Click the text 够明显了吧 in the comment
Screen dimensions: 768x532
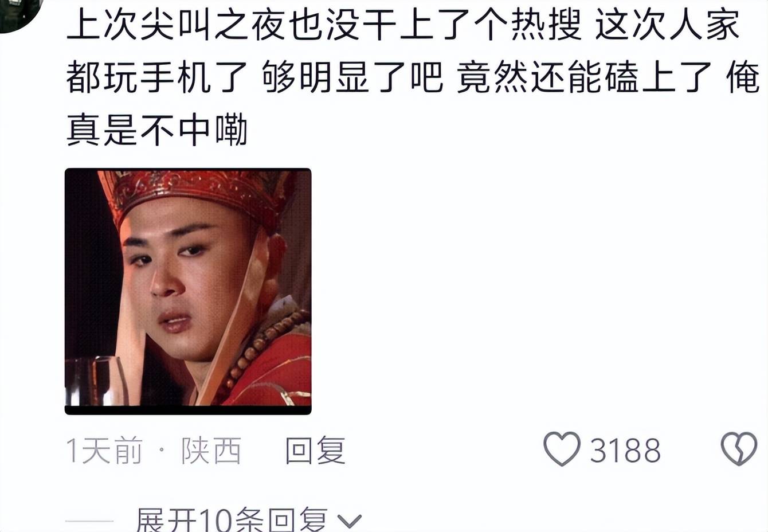[x=352, y=77]
